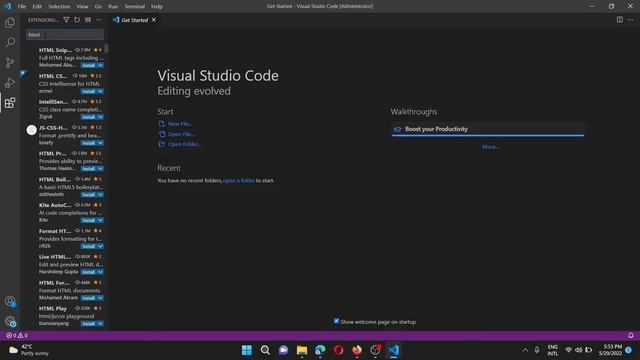Expand install options for IntelliSense extension
640x360 pixels.
[x=100, y=117]
